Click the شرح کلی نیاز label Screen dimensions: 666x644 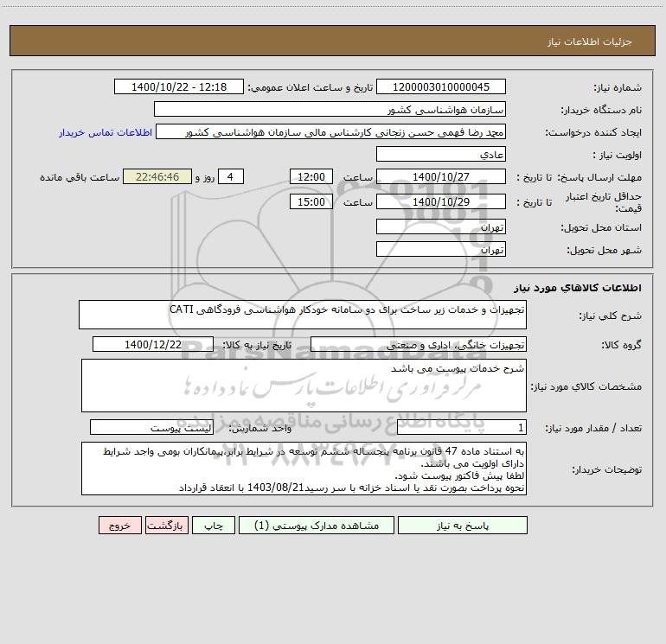(x=611, y=316)
